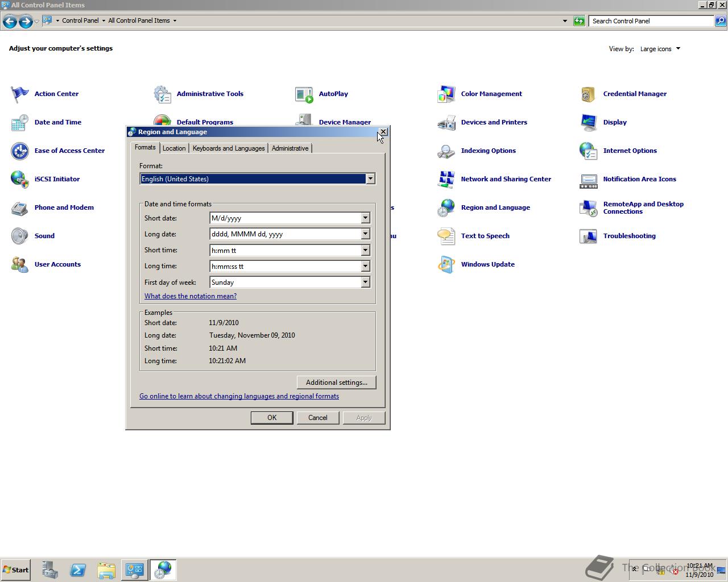
Task: Click the OK button in Region and Language
Action: click(x=272, y=418)
